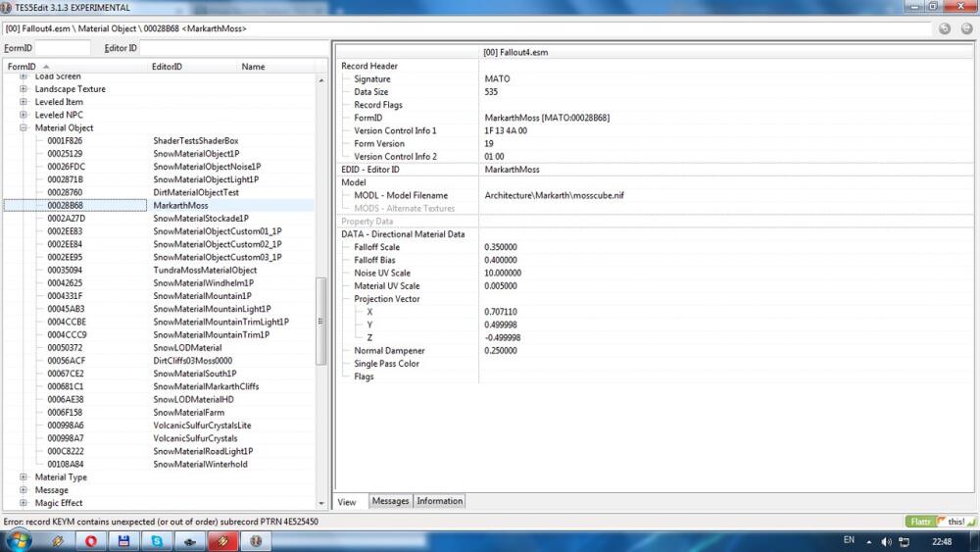The height and width of the screenshot is (552, 980).
Task: Open the Windows Start menu
Action: tap(17, 541)
